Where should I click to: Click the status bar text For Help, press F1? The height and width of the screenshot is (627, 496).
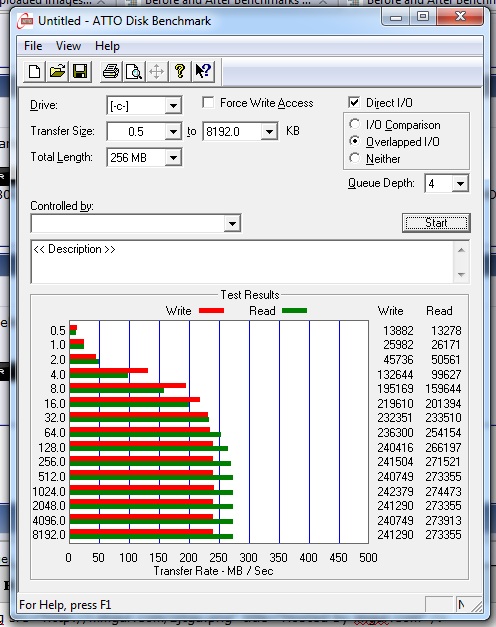65,605
